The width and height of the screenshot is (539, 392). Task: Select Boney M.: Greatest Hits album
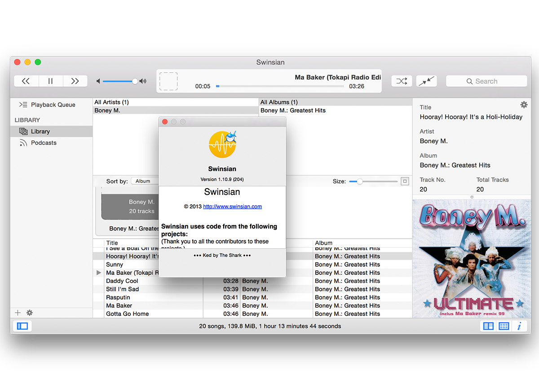click(x=336, y=110)
